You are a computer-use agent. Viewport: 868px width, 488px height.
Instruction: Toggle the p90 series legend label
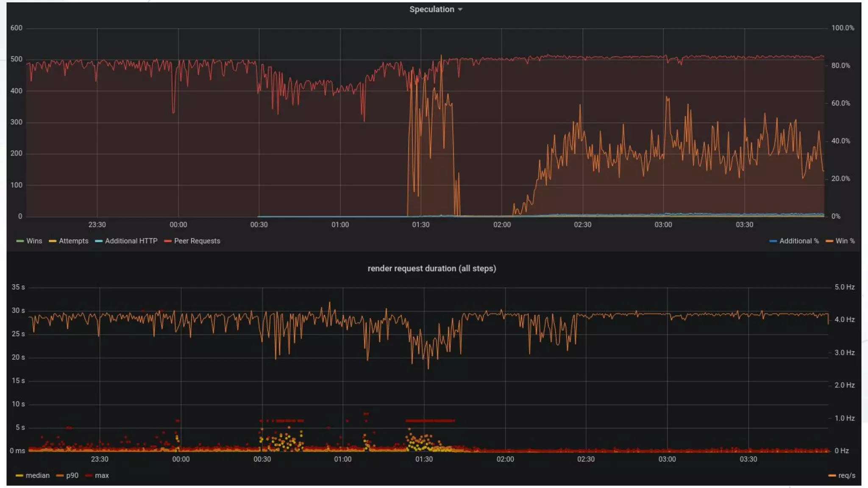click(72, 476)
